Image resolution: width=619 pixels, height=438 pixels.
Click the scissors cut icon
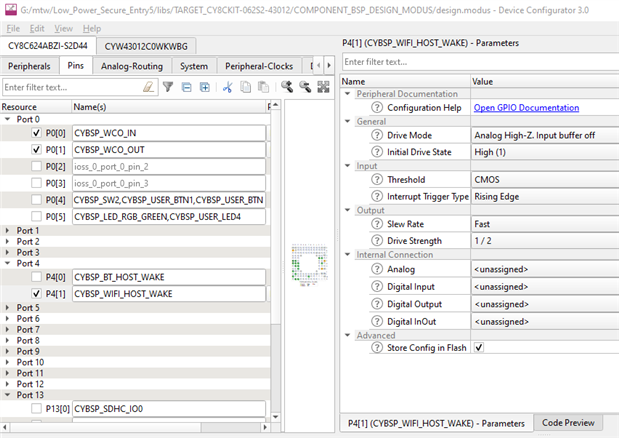pyautogui.click(x=227, y=87)
